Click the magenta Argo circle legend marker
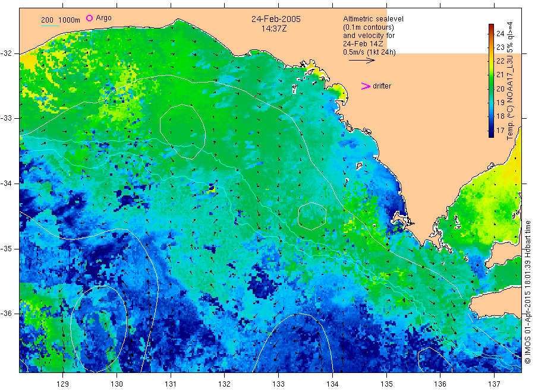Viewport: 535px width, 392px height. 89,18
